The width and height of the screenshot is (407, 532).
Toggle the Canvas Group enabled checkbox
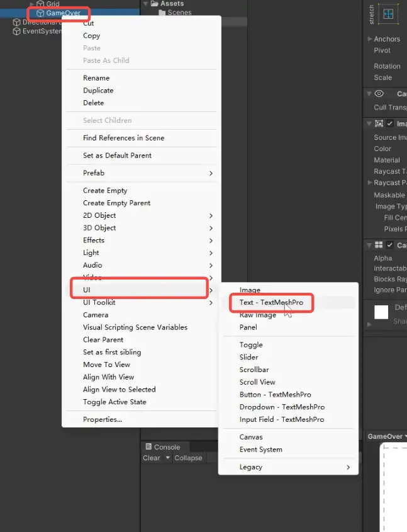390,245
